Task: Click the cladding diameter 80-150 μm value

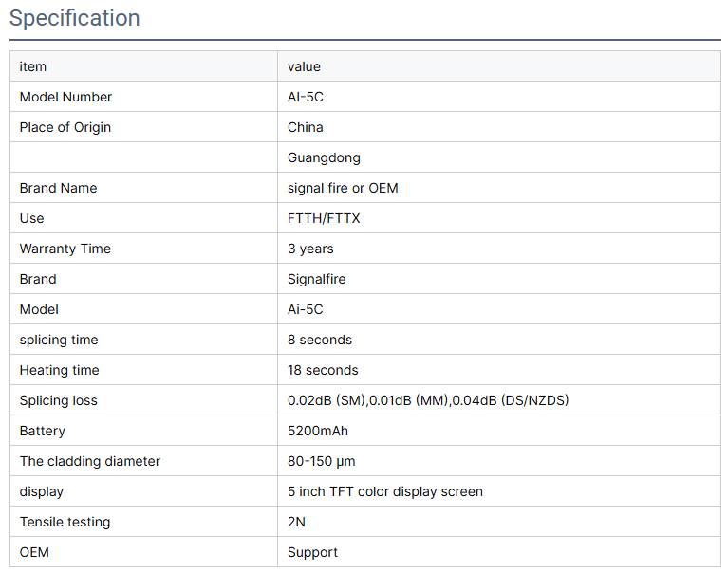Action: (x=321, y=461)
